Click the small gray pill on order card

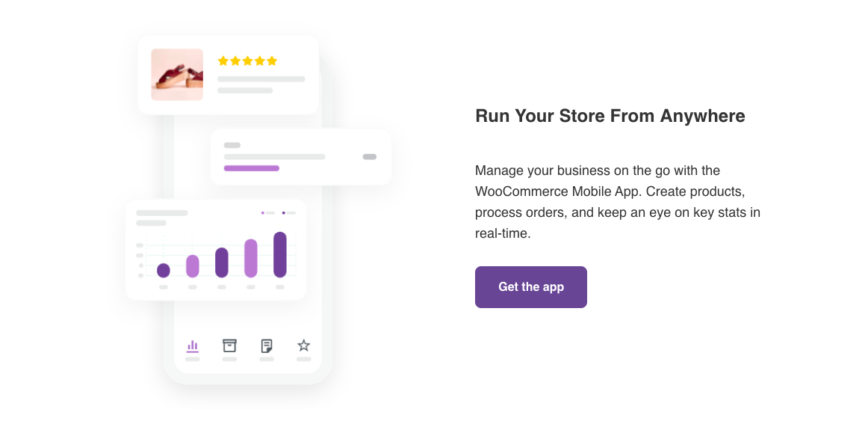click(x=369, y=157)
